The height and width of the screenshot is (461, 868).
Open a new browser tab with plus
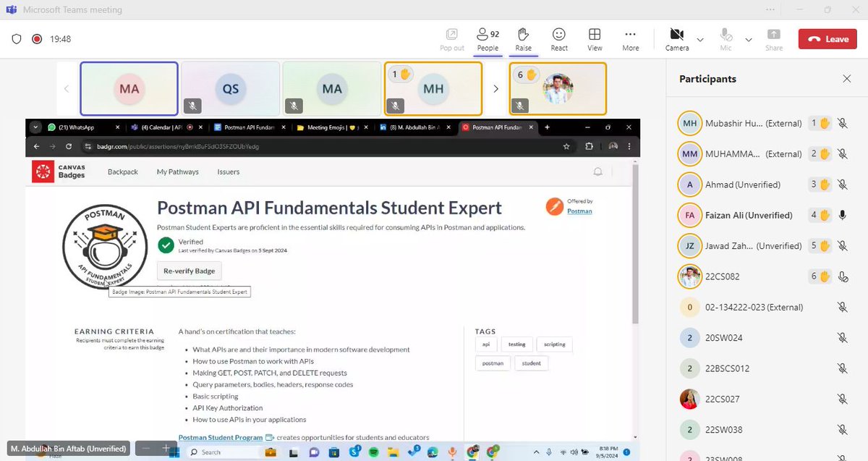pyautogui.click(x=548, y=127)
